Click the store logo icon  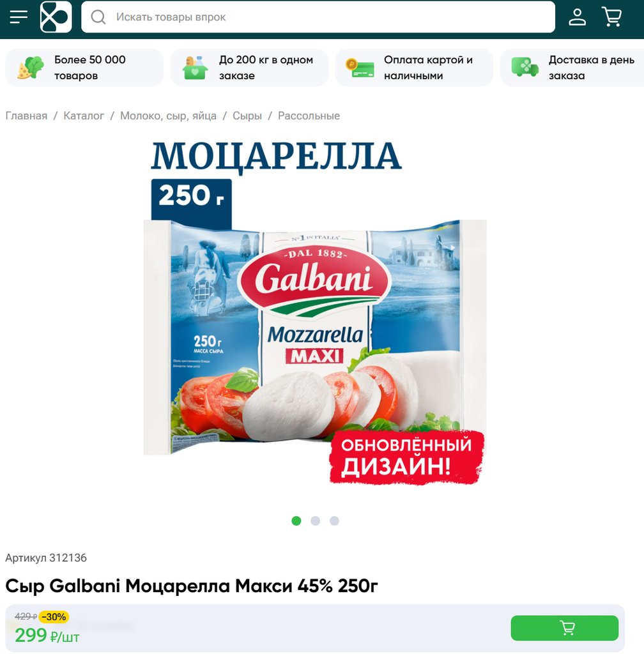pos(56,17)
